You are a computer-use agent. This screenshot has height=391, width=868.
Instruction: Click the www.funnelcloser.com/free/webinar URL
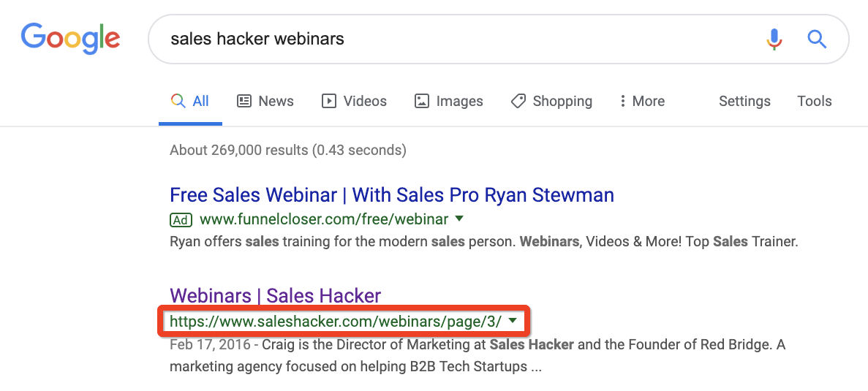click(323, 219)
